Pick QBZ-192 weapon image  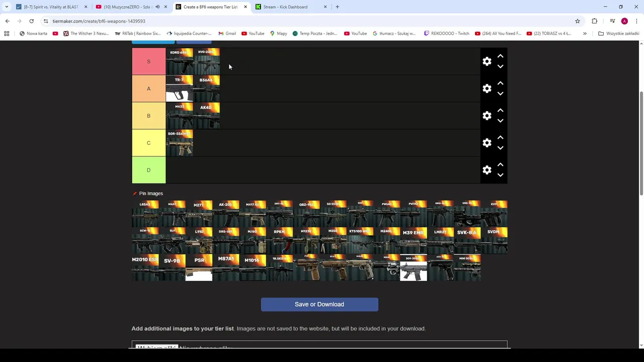(x=306, y=214)
